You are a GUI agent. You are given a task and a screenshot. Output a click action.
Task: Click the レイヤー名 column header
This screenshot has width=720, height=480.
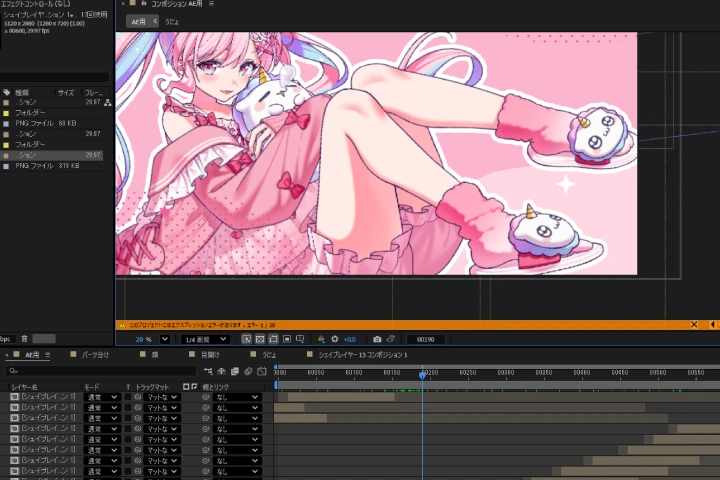pos(24,387)
